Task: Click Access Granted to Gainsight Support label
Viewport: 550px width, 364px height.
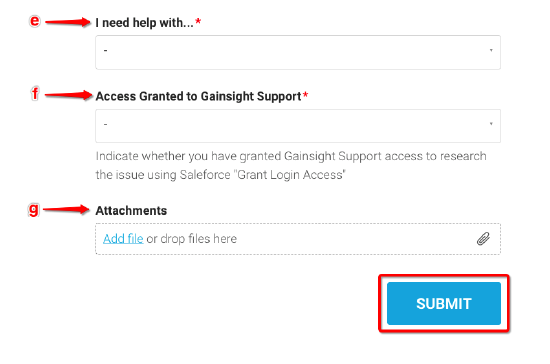Action: point(199,96)
